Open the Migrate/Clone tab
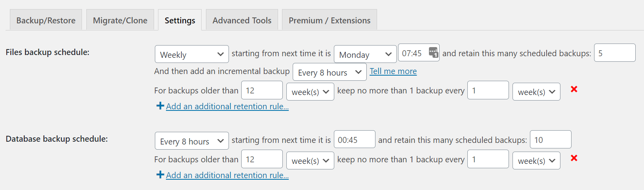Screen dimensions: 644x190 [x=120, y=20]
